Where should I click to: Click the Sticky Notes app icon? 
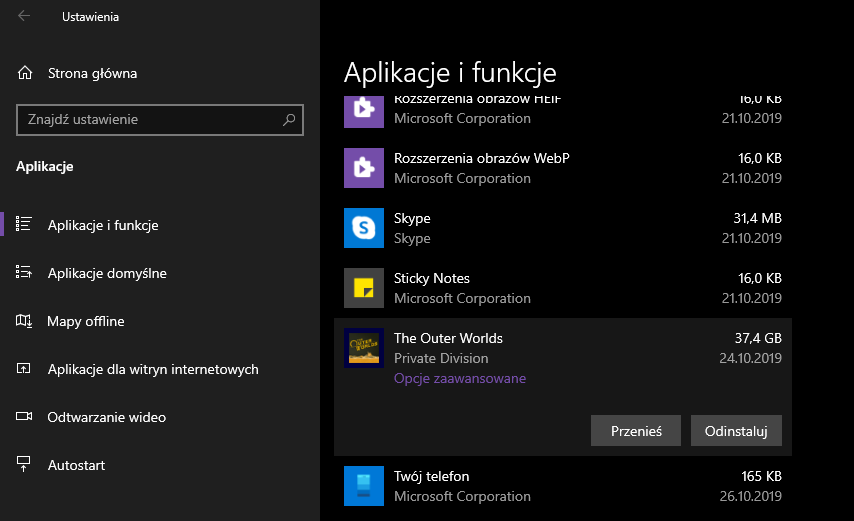point(364,287)
